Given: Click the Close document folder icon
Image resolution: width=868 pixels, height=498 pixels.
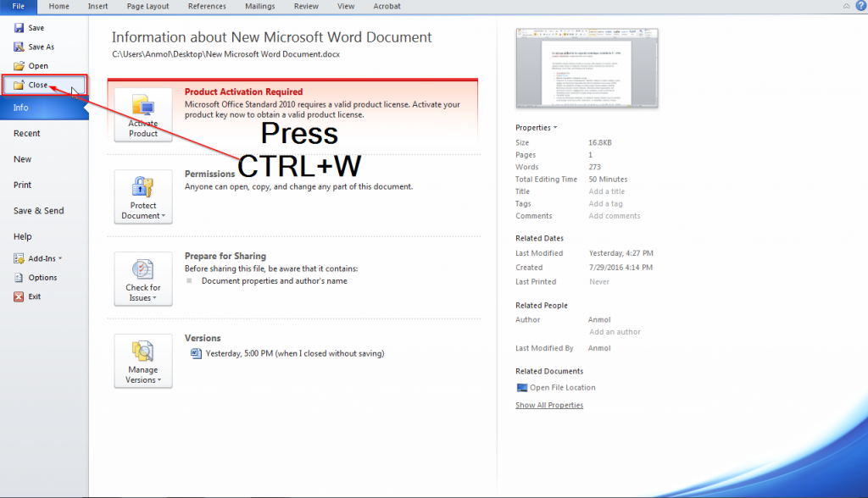Looking at the screenshot, I should tap(19, 85).
